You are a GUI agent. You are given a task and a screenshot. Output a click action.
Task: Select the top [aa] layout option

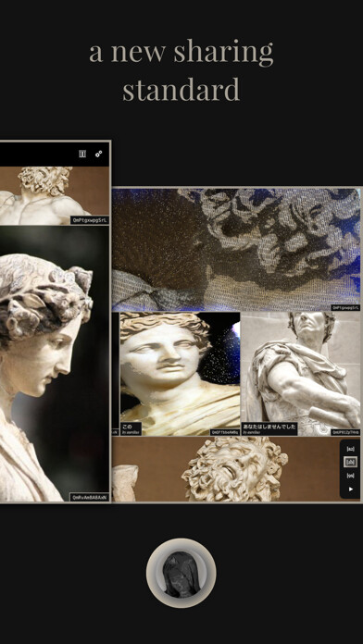pos(350,449)
